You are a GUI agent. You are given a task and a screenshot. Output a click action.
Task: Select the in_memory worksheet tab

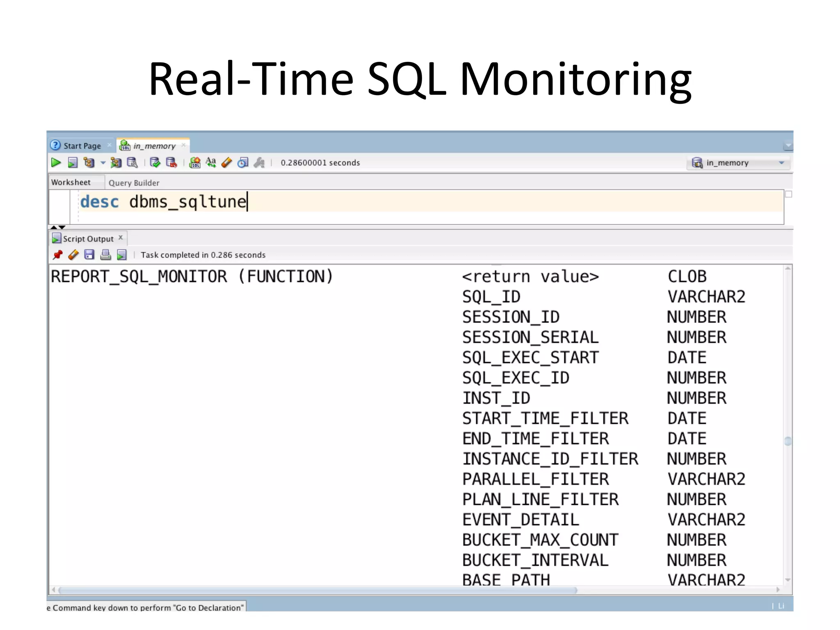pyautogui.click(x=154, y=146)
